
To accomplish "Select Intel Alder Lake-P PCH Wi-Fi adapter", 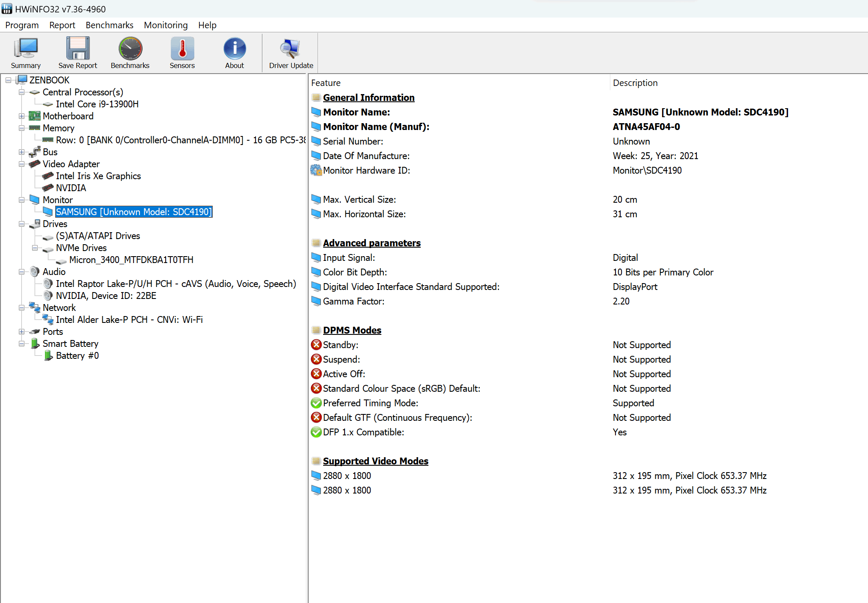I will [x=129, y=319].
